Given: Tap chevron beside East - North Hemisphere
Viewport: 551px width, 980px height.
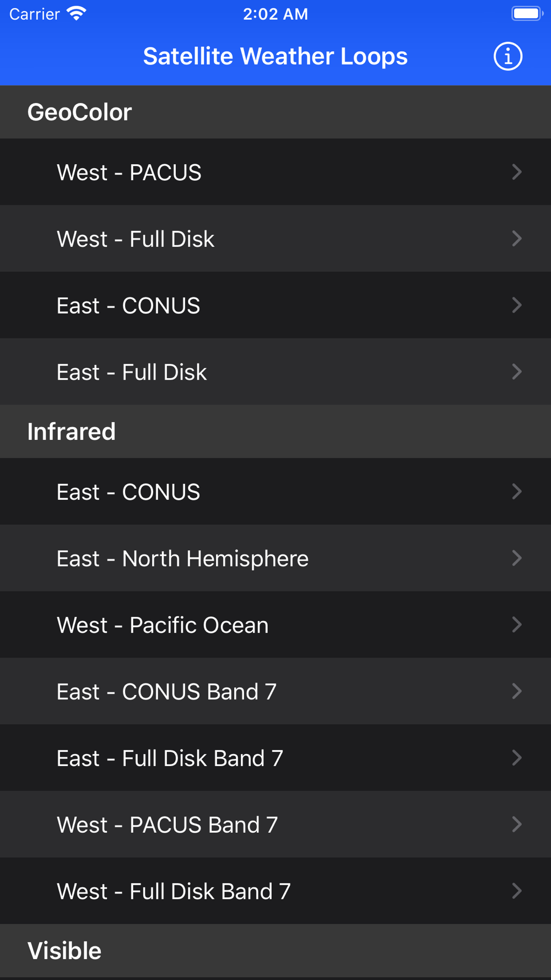Looking at the screenshot, I should (517, 558).
